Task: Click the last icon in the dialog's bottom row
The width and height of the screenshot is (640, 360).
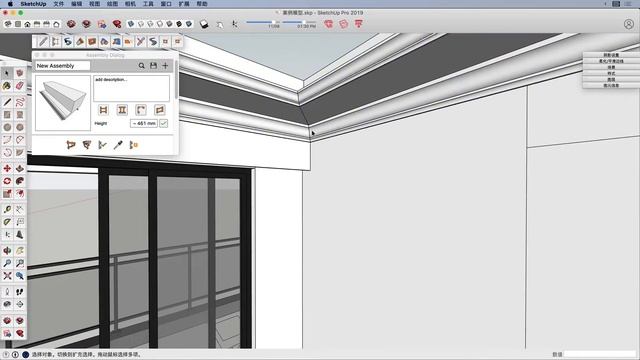Action: pyautogui.click(x=133, y=144)
